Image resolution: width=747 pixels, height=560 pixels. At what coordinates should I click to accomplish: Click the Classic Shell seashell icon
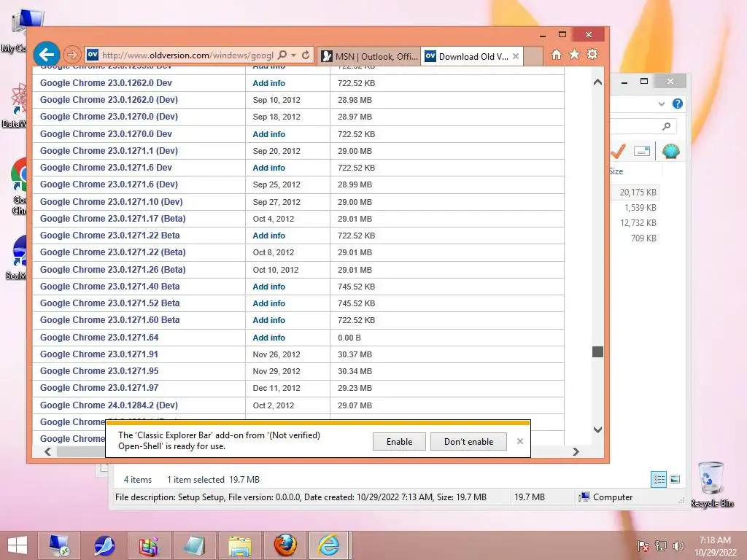pos(671,152)
